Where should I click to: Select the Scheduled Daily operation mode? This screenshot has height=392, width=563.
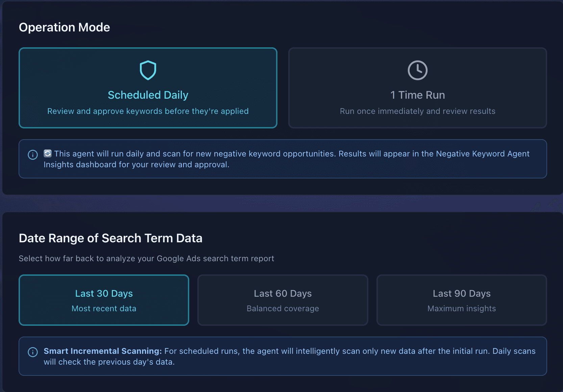coord(148,88)
